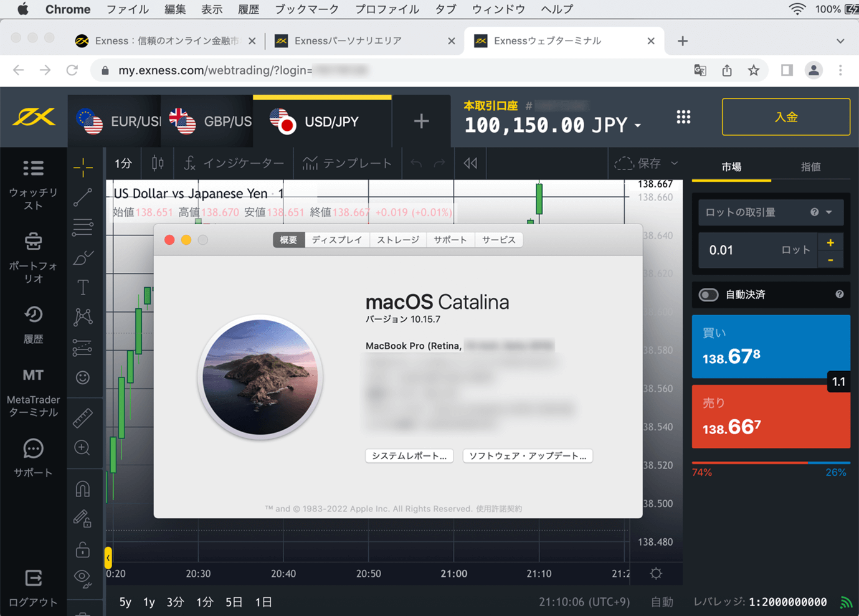Open the Support chat in sidebar
Image resolution: width=859 pixels, height=616 pixels.
[33, 458]
